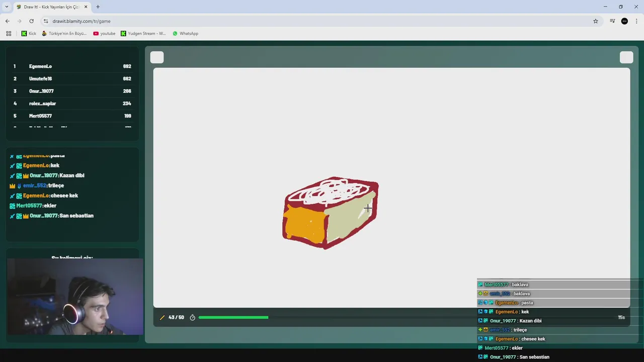Click overlay chat message Mert05577 : baklava
This screenshot has width=644, height=362.
pos(503,285)
